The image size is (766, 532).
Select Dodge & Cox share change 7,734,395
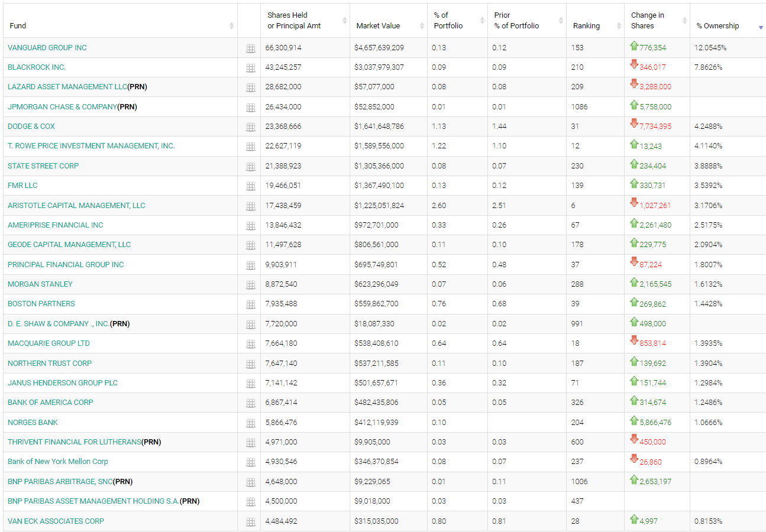655,126
